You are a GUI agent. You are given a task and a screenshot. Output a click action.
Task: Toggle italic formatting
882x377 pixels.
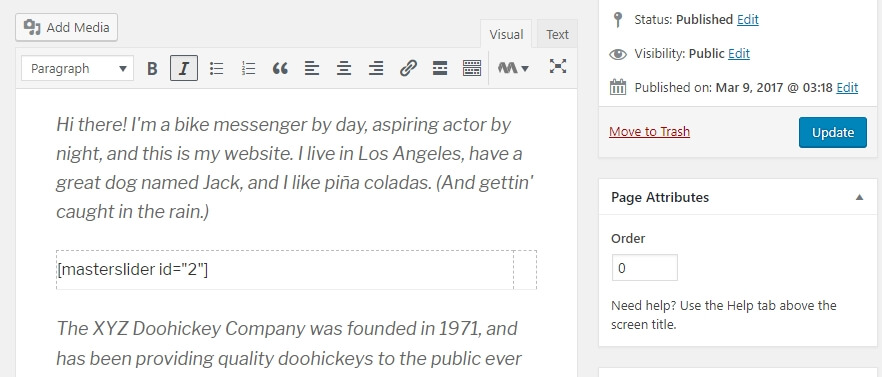[183, 68]
